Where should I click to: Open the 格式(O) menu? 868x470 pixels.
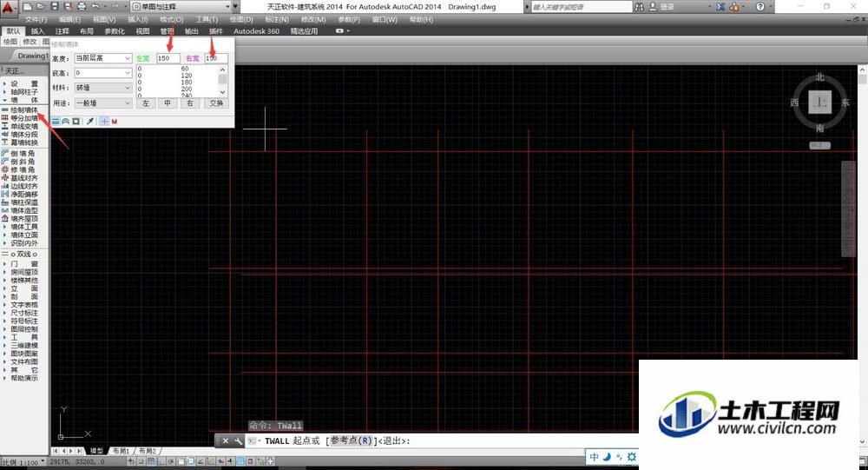[x=172, y=19]
